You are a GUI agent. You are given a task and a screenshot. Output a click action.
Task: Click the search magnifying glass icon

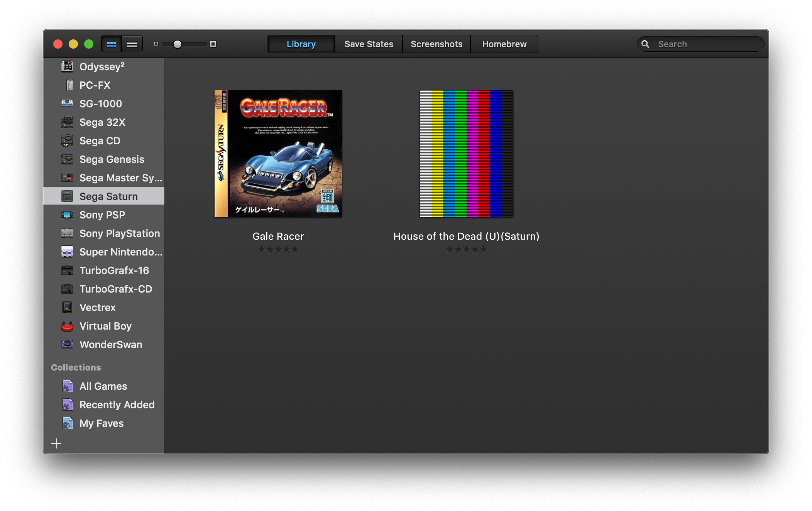tap(646, 44)
